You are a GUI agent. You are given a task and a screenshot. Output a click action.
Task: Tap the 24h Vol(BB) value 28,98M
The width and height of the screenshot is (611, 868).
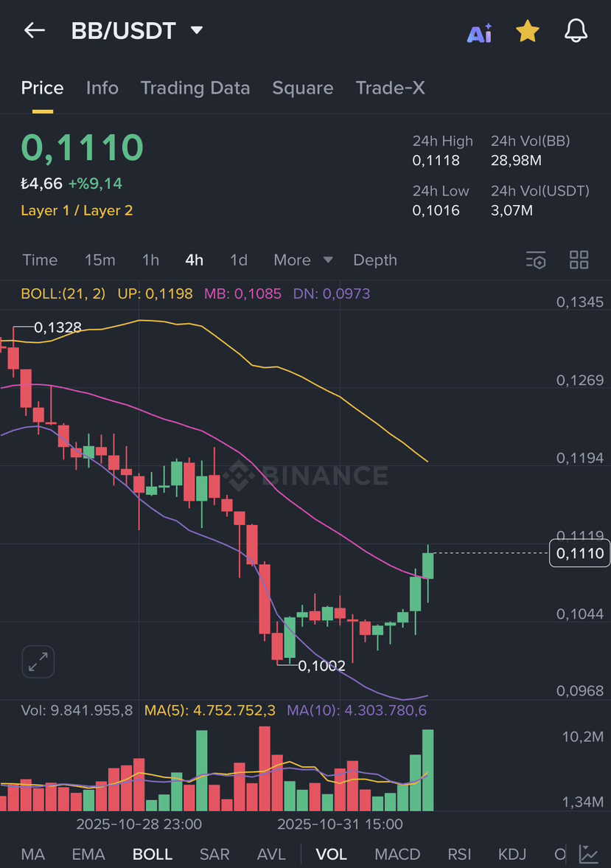(517, 161)
